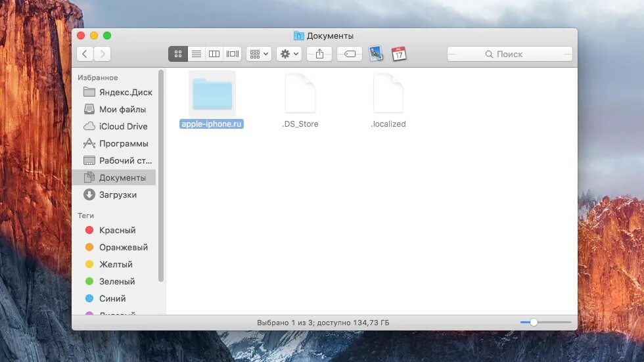Click the .DS_Store file name
The image size is (644, 362).
[x=300, y=124]
